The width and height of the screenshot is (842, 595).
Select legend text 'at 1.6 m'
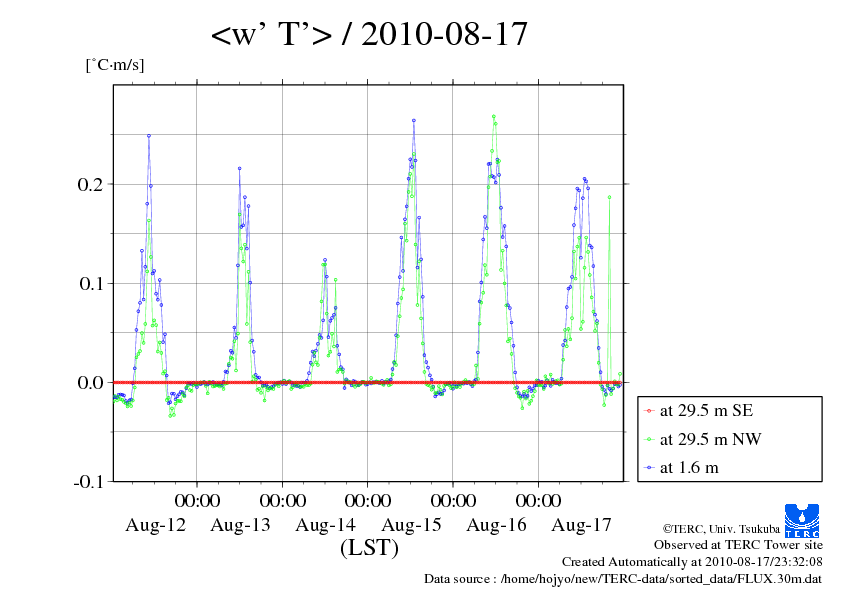click(x=689, y=468)
